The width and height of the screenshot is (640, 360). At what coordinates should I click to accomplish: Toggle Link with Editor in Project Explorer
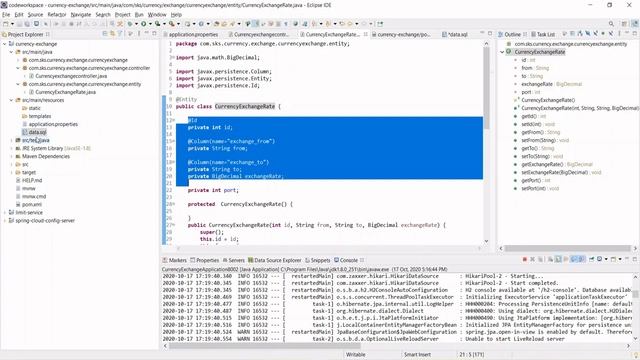[x=112, y=34]
